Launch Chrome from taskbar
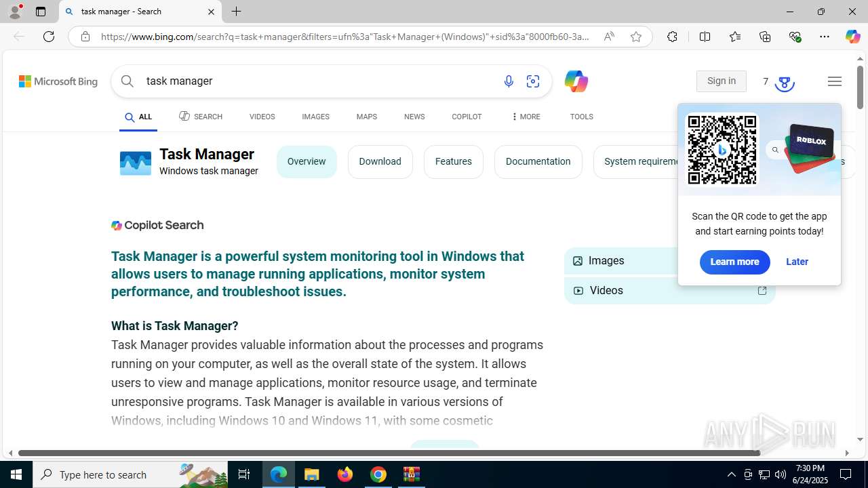Image resolution: width=868 pixels, height=488 pixels. tap(378, 474)
